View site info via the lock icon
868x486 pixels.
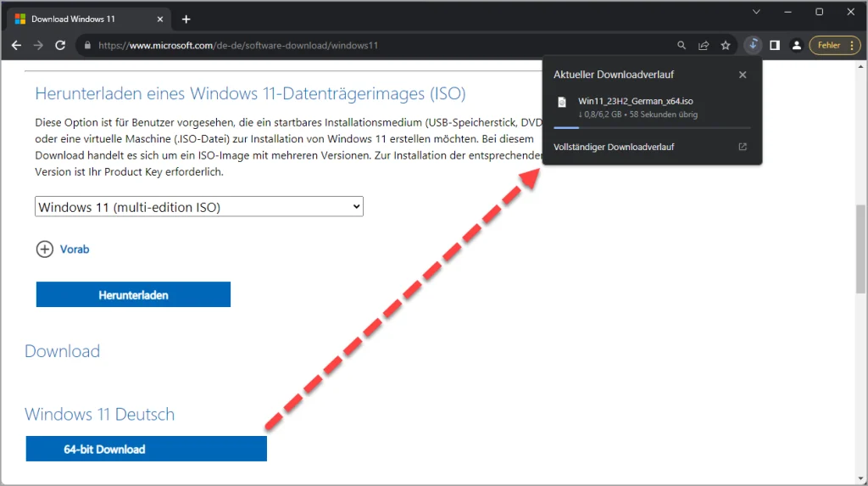coord(87,46)
